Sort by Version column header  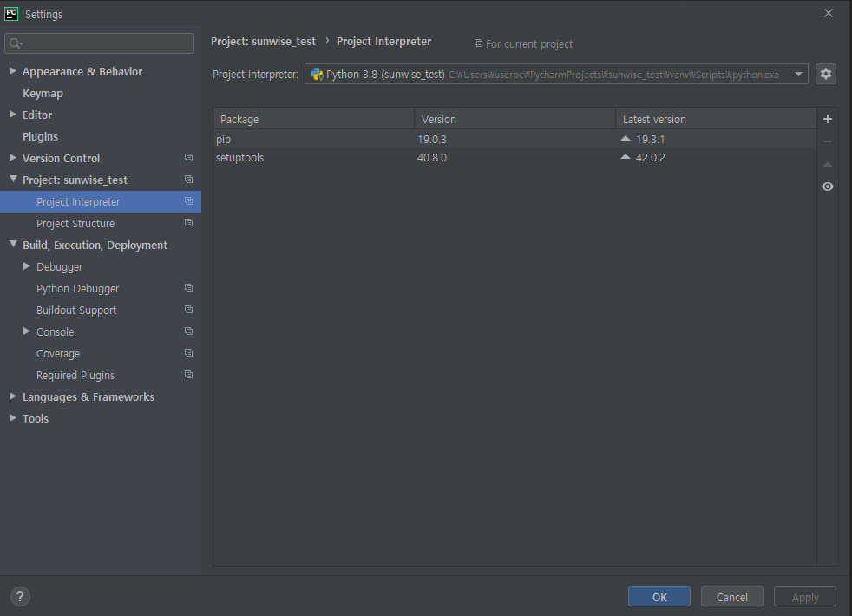[514, 119]
